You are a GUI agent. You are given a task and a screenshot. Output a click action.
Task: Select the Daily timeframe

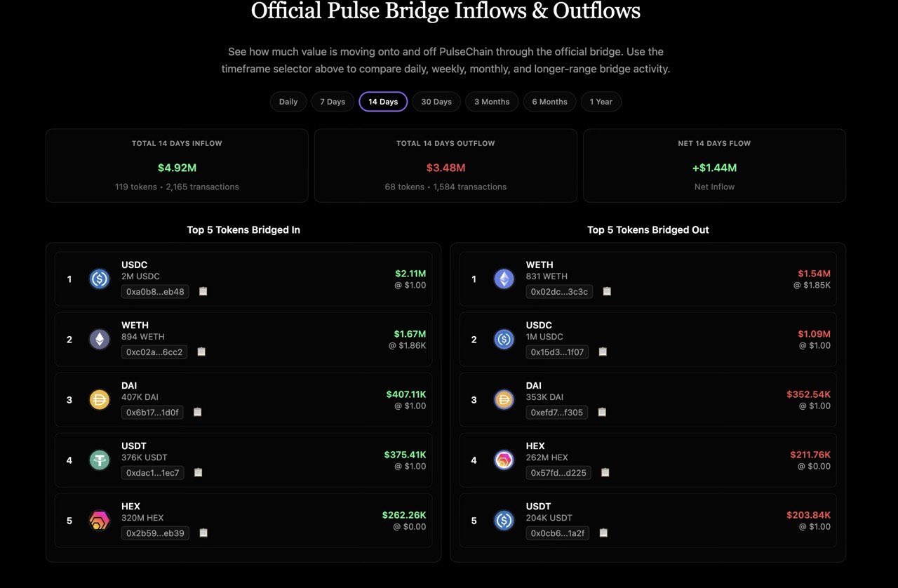click(288, 102)
